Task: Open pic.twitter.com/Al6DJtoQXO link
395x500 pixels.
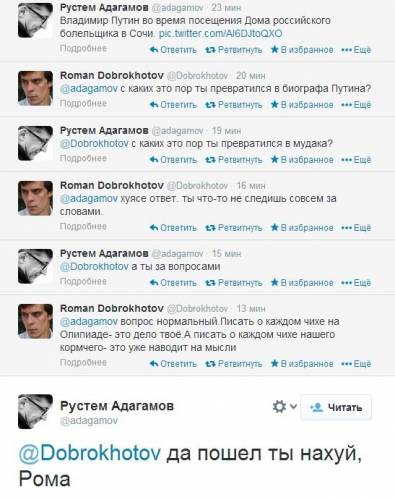Action: pos(220,34)
